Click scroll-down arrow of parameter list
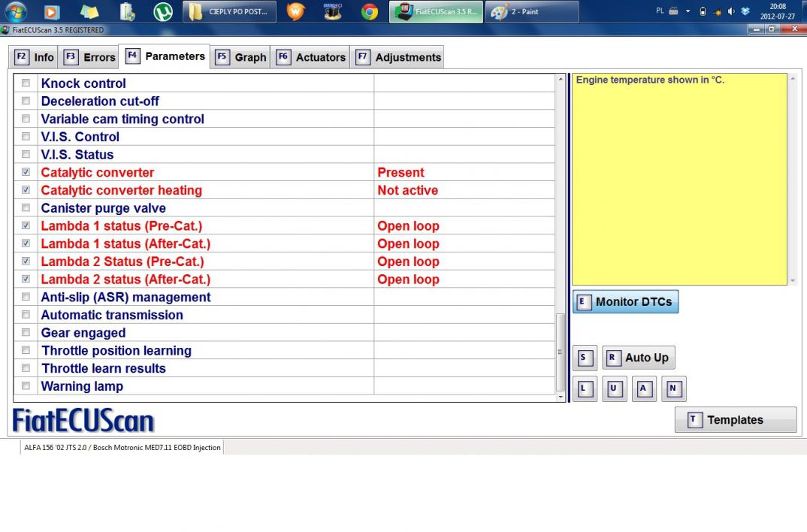Image resolution: width=807 pixels, height=532 pixels. (561, 397)
